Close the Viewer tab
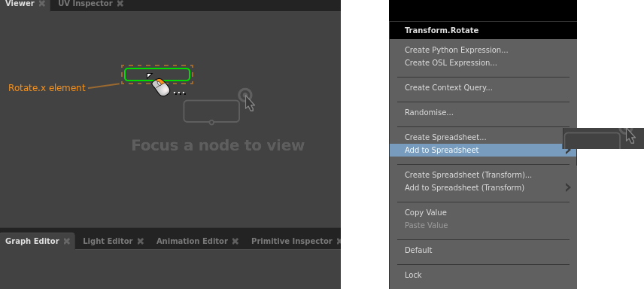This screenshot has width=644, height=289. point(42,4)
